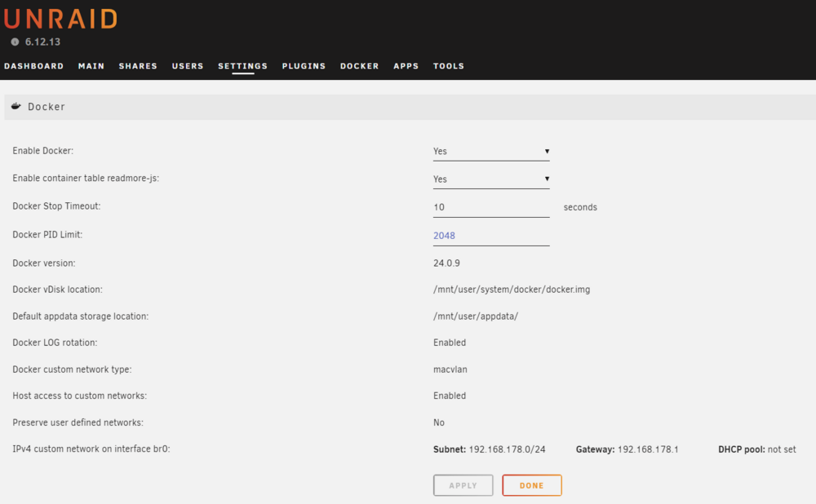Open the Plugins tab

pyautogui.click(x=304, y=66)
